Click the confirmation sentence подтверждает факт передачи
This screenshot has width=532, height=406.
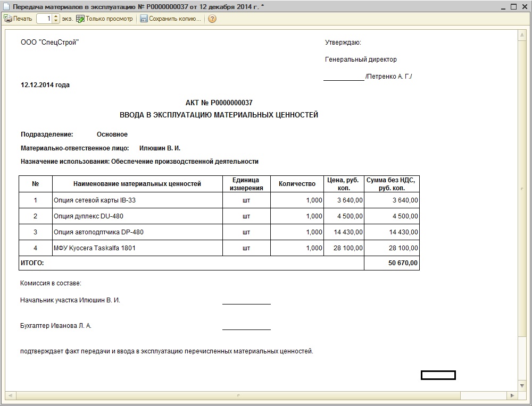[167, 351]
